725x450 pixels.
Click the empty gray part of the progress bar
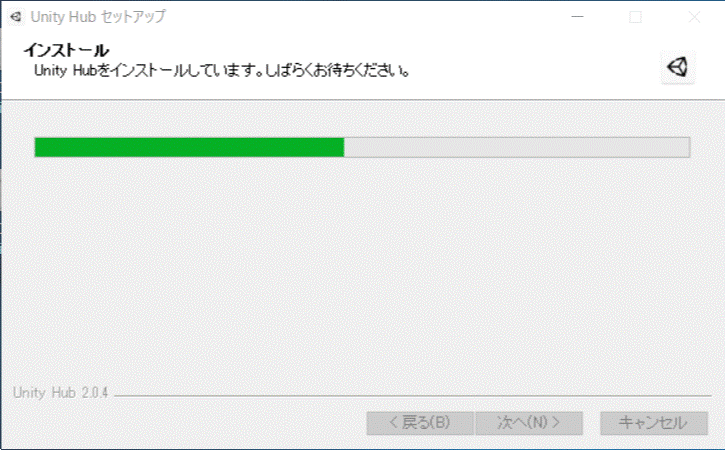(x=517, y=148)
